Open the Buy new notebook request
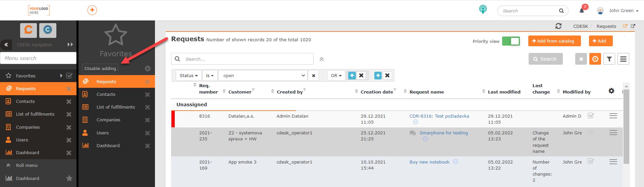This screenshot has height=187, width=644. 429,162
